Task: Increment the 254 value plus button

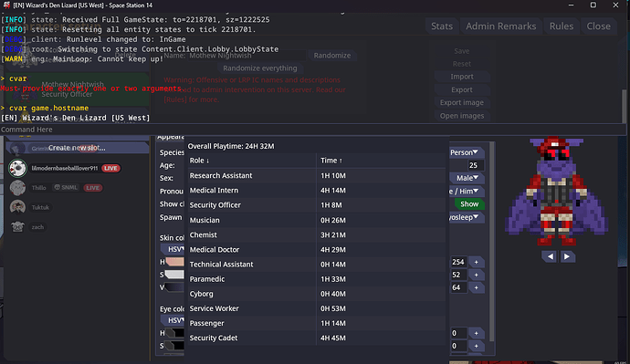Action: click(x=476, y=262)
